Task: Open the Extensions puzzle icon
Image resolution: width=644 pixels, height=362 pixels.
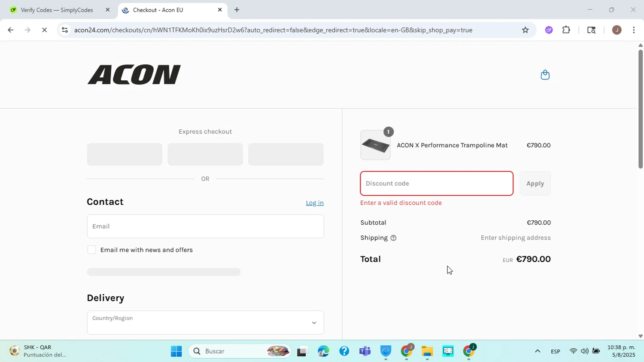Action: coord(566,30)
